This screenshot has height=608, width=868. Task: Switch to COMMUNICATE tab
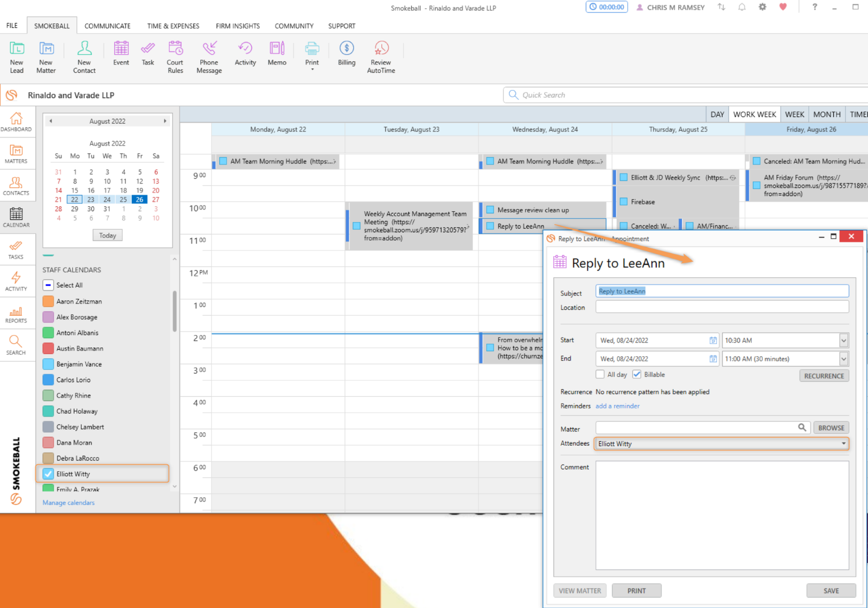[107, 26]
